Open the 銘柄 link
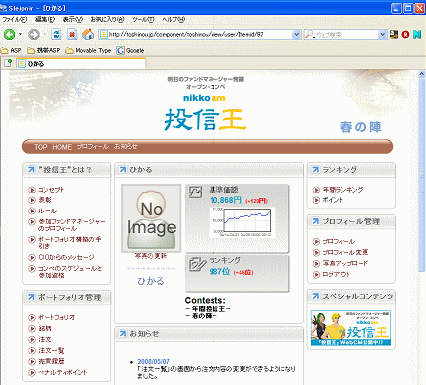The width and height of the screenshot is (426, 385). pyautogui.click(x=45, y=328)
